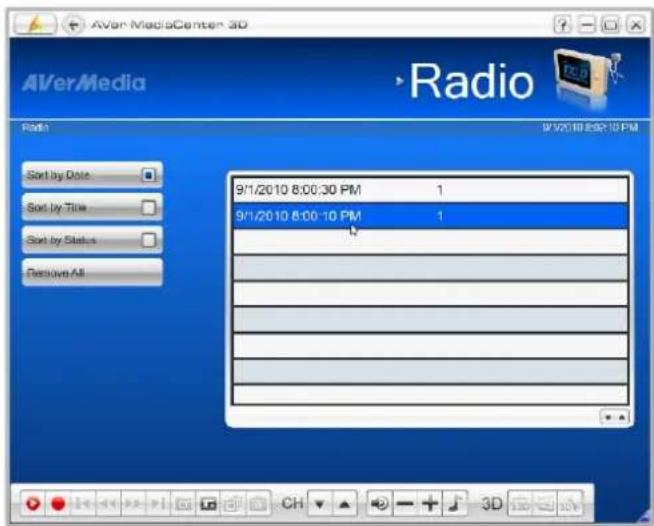This screenshot has height=526, width=654.
Task: Close the AVer MediaCenter window
Action: [x=636, y=25]
